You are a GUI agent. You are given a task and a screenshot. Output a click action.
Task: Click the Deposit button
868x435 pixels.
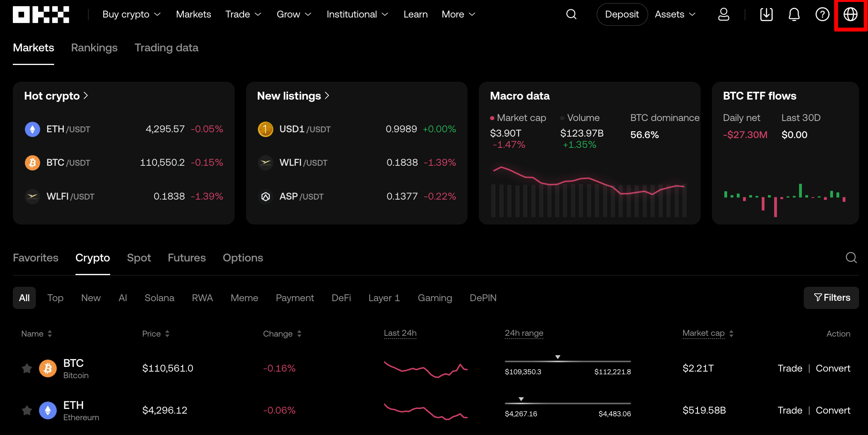pyautogui.click(x=622, y=14)
